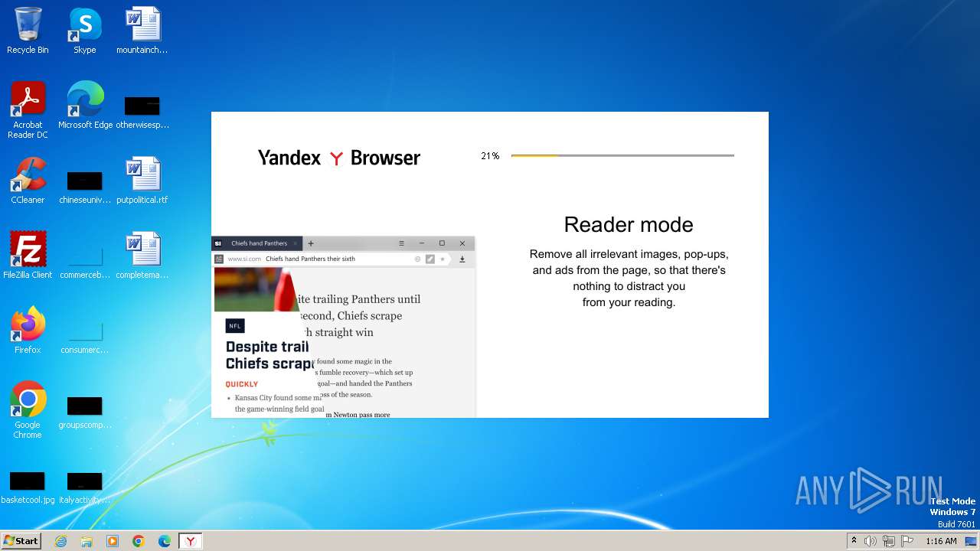The image size is (980, 551).
Task: Click the Reader mode heading
Action: point(629,224)
